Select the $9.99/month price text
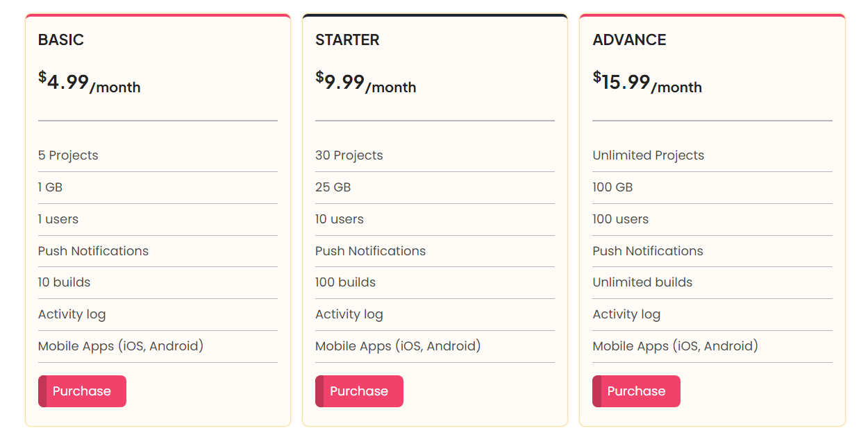This screenshot has width=868, height=444. point(366,83)
